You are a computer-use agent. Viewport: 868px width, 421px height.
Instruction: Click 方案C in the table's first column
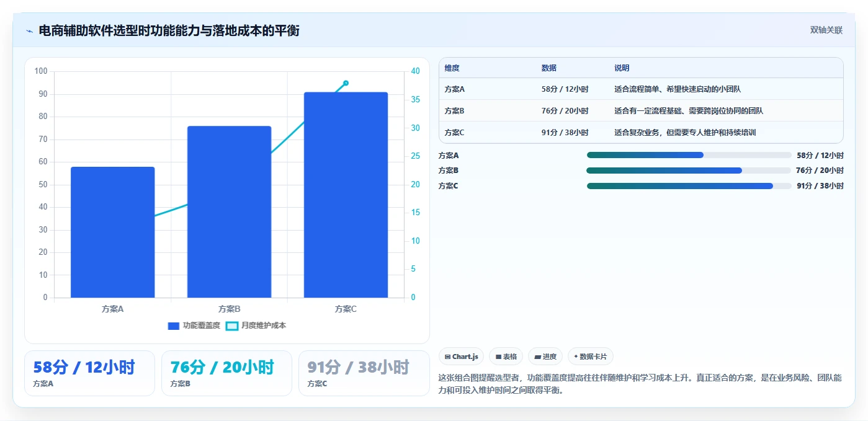pyautogui.click(x=454, y=133)
